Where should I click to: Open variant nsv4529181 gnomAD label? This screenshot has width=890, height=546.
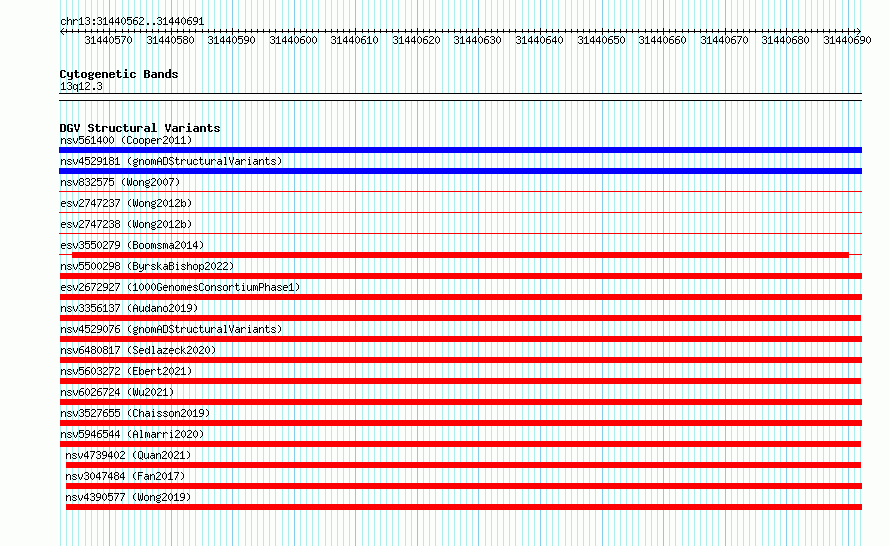(x=171, y=161)
